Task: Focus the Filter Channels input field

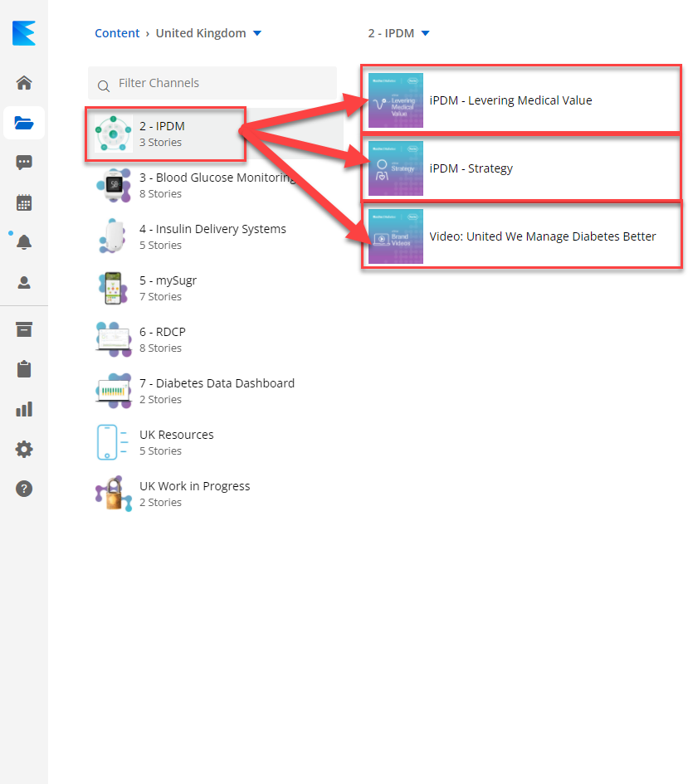Action: coord(212,83)
